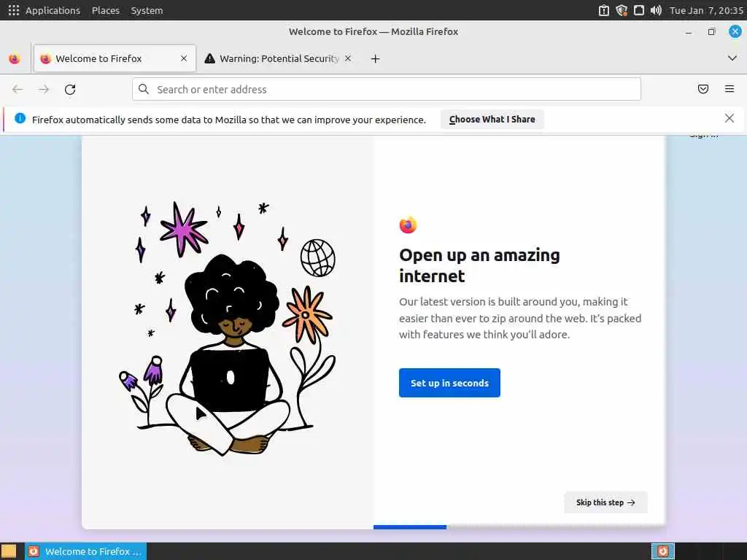Click the illustration of person with laptop
The height and width of the screenshot is (560, 747).
pyautogui.click(x=228, y=329)
